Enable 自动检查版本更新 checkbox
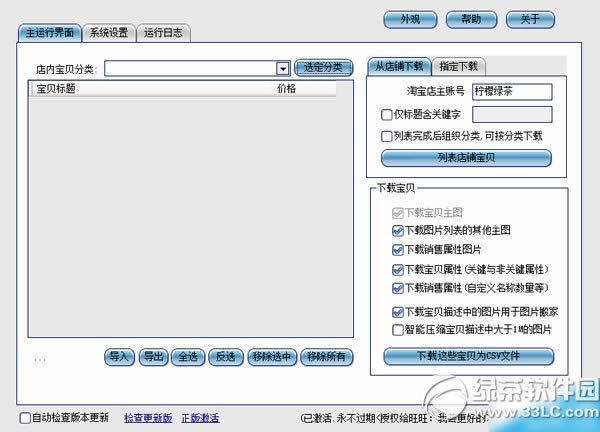The height and width of the screenshot is (432, 600). pos(25,418)
